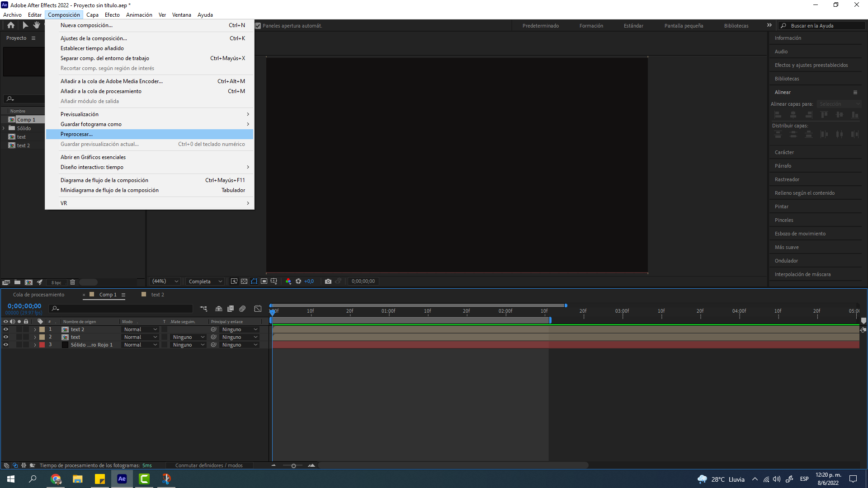Open the Capa menu in menu bar
868x488 pixels.
point(92,15)
